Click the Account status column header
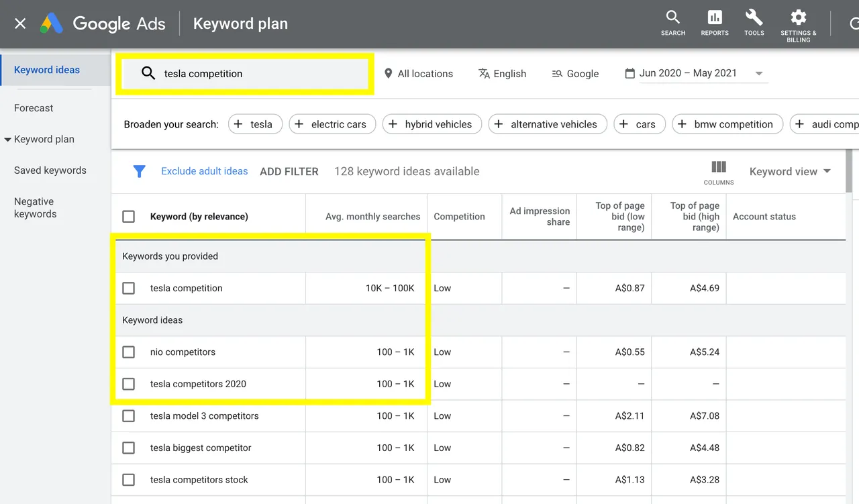The image size is (859, 504). tap(764, 216)
